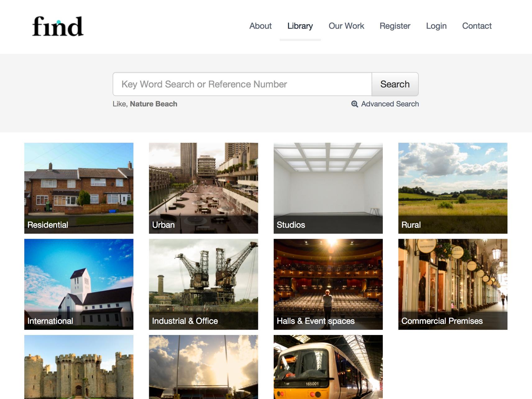Open Halls & Event spaces category
Viewport: 532px width, 399px height.
(328, 284)
